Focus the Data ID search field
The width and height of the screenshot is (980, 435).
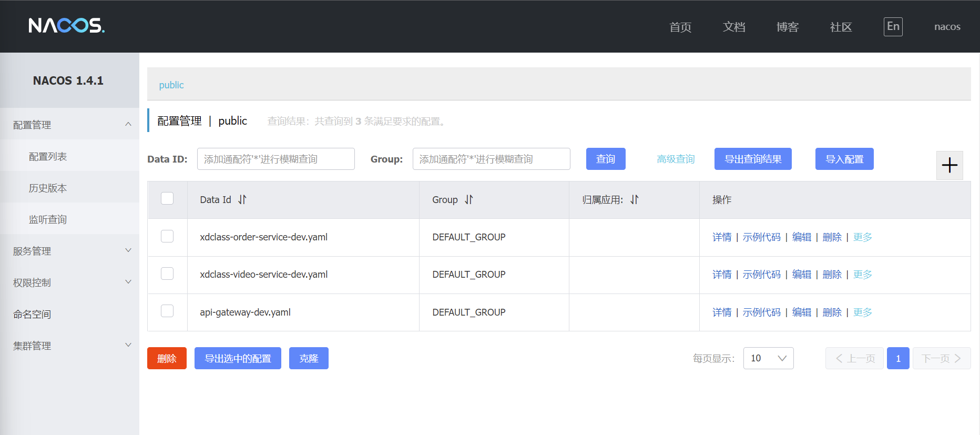(276, 159)
